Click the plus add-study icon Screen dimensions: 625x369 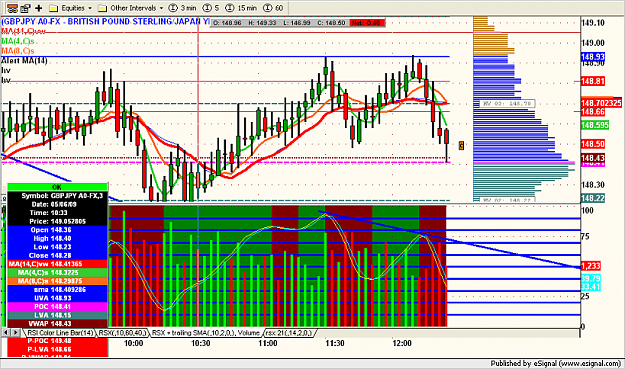39,8
